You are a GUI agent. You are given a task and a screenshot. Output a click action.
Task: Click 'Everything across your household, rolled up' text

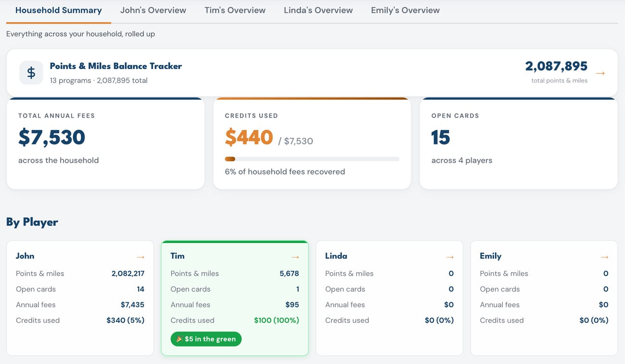click(80, 34)
